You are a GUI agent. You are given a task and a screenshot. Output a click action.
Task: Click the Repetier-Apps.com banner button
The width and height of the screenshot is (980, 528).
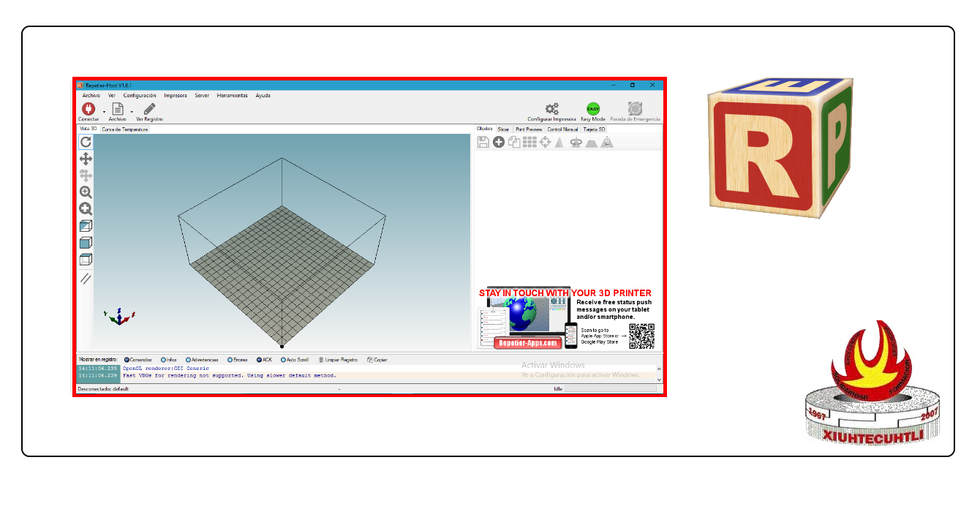pyautogui.click(x=527, y=342)
